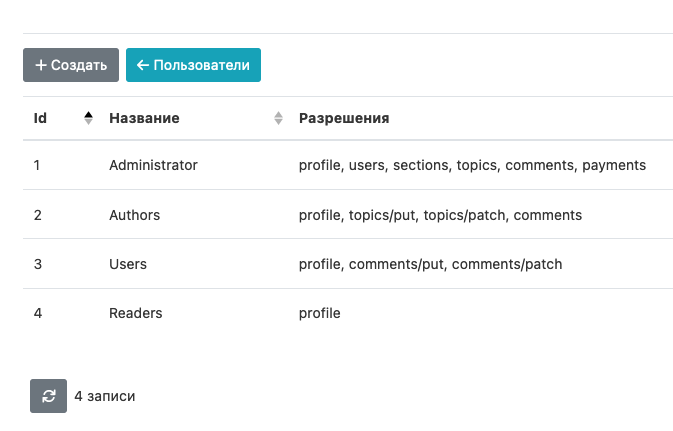Image resolution: width=673 pixels, height=431 pixels.
Task: Sort table by the Название header
Action: click(144, 118)
